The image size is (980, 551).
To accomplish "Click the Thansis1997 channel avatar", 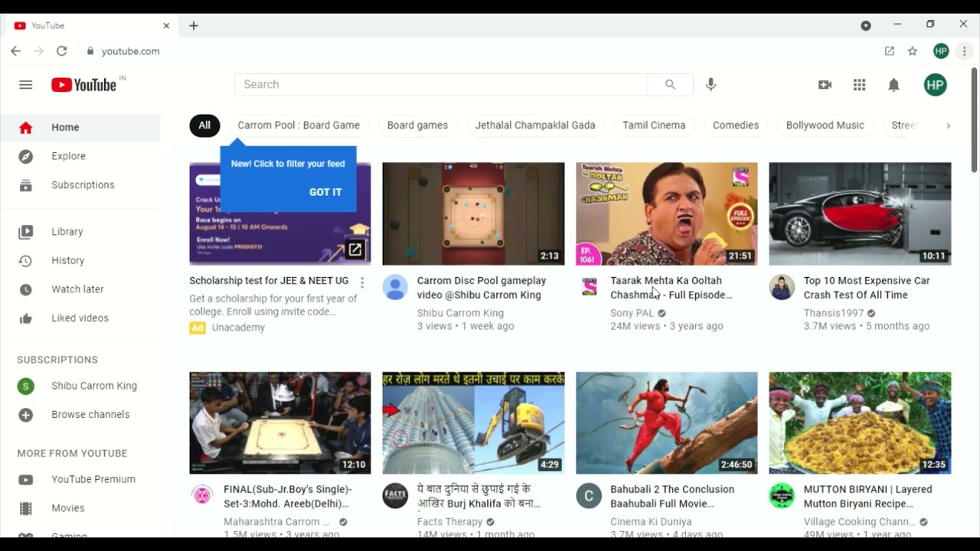I will [782, 287].
